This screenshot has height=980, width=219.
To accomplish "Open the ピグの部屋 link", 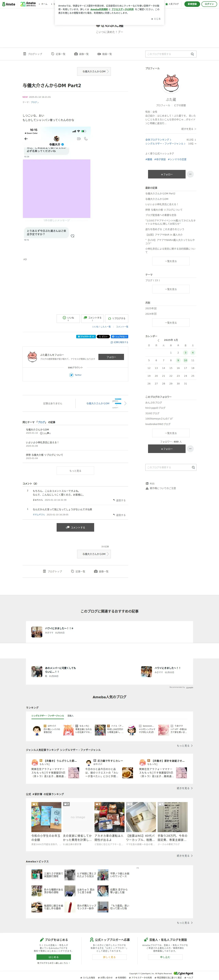I will pyautogui.click(x=180, y=105).
